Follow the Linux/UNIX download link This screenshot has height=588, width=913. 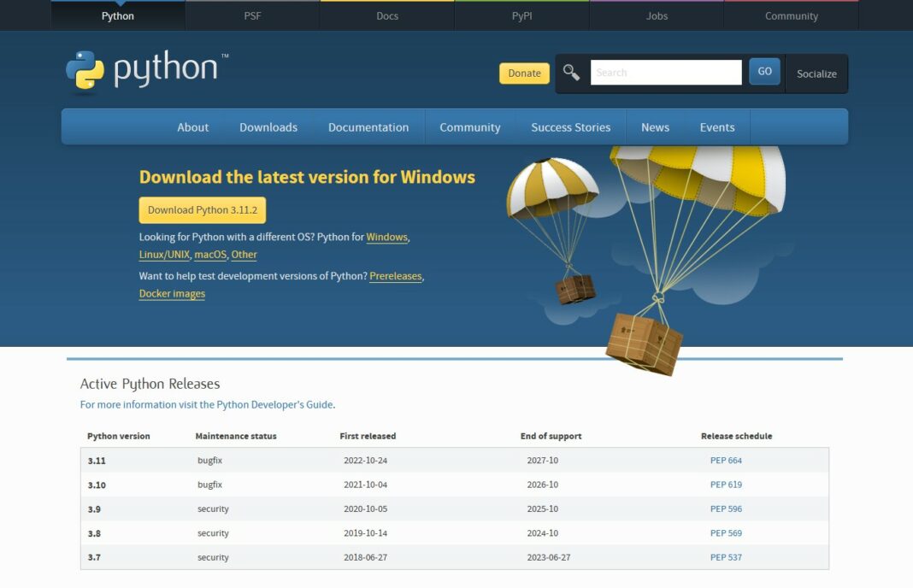click(162, 254)
